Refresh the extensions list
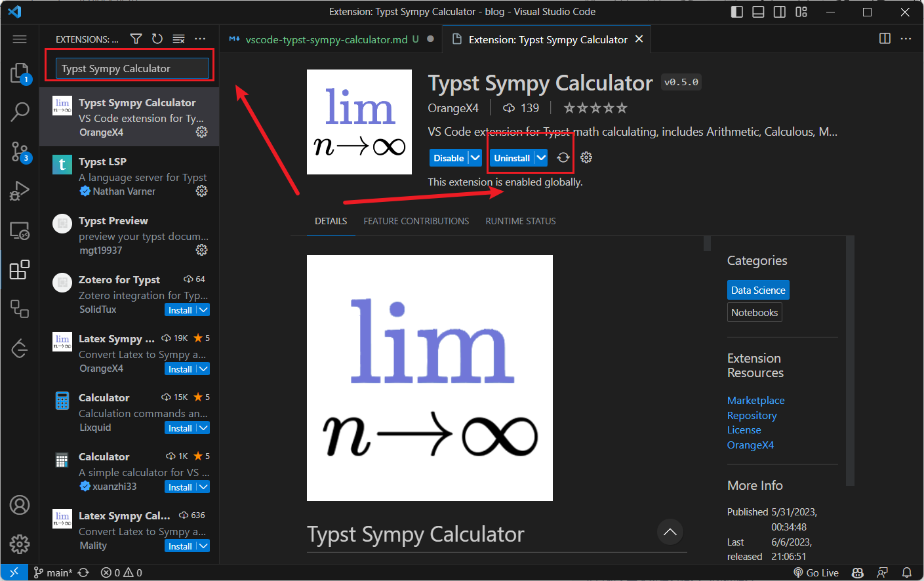 [x=157, y=39]
